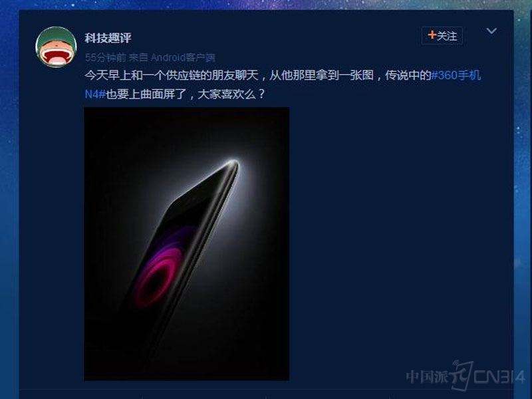
Task: Click the Android客户端 source link
Action: [x=183, y=57]
